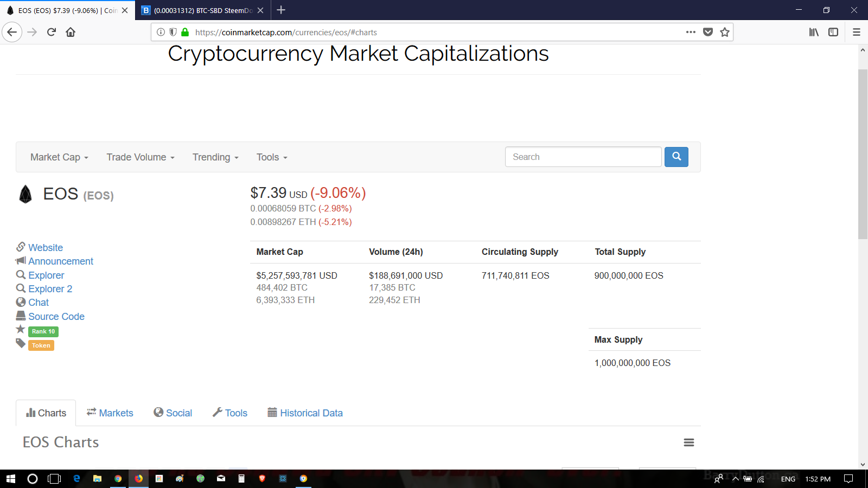Reload the current page
868x488 pixels.
click(52, 32)
